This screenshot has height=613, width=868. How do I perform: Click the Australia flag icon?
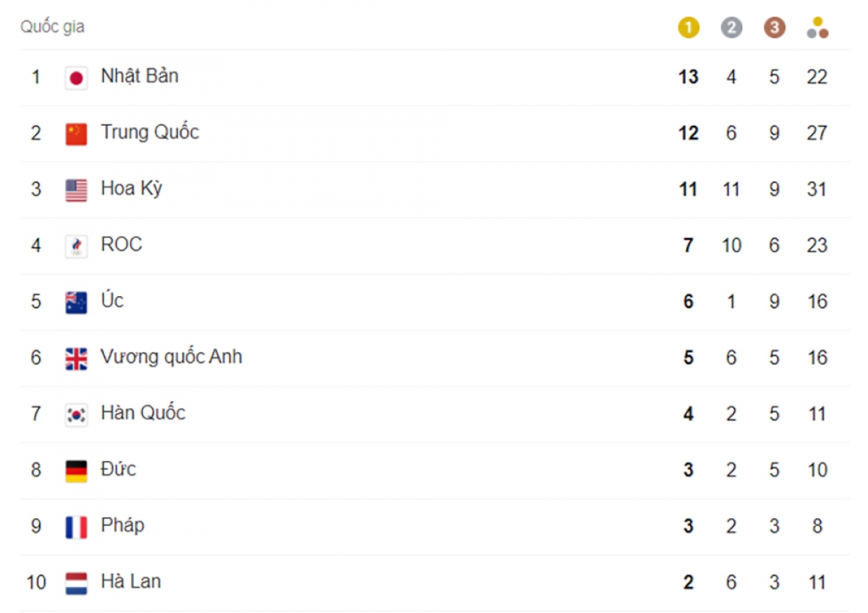coord(76,302)
